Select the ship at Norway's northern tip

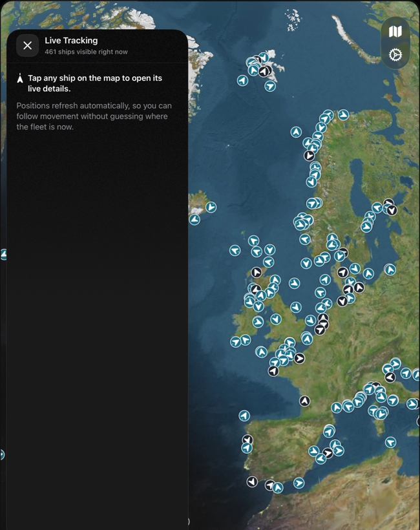(343, 114)
